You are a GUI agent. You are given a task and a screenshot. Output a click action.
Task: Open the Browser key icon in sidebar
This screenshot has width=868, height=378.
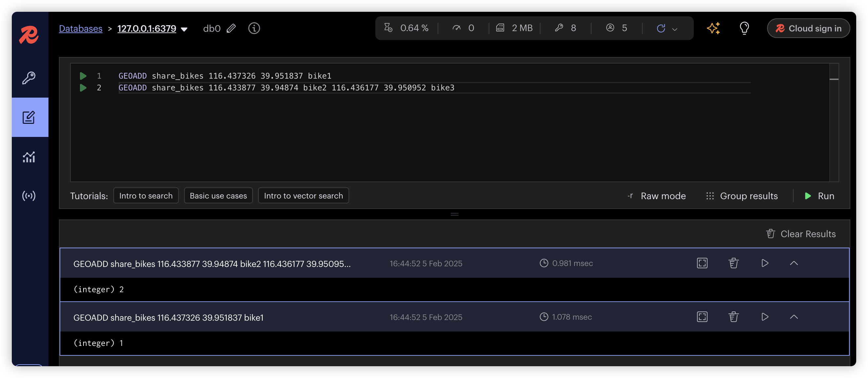click(x=29, y=78)
